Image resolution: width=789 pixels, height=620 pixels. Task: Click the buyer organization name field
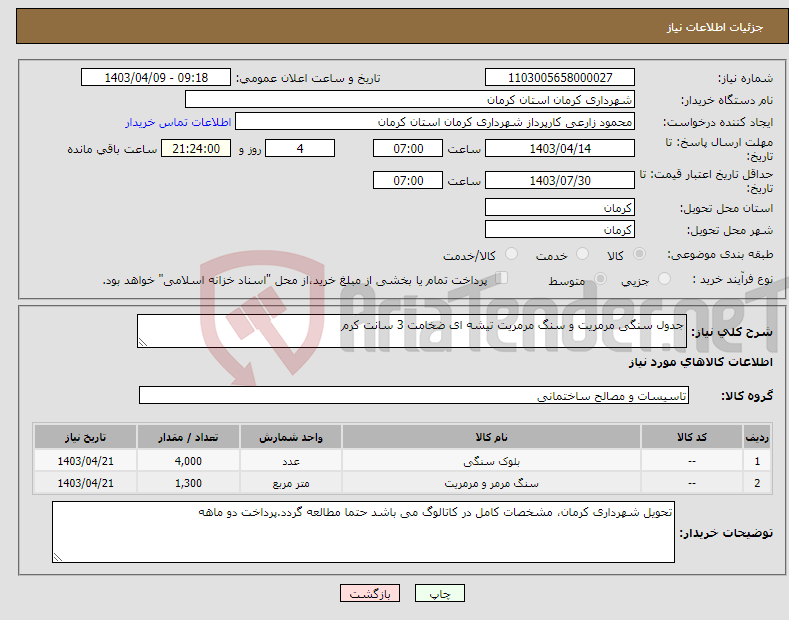click(410, 100)
